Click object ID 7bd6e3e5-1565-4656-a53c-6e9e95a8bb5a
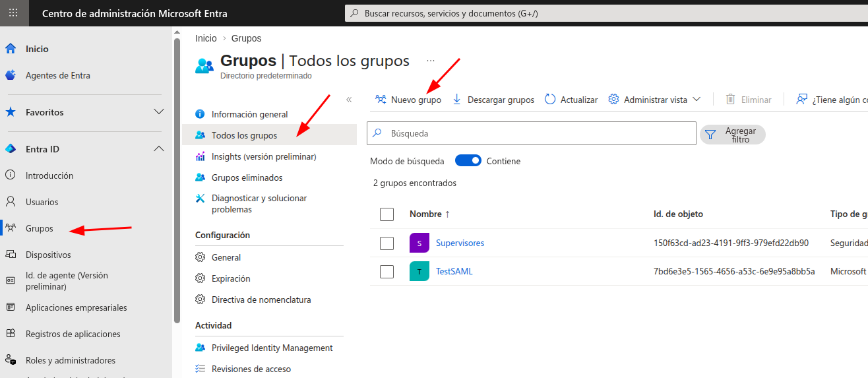868x378 pixels. point(734,271)
